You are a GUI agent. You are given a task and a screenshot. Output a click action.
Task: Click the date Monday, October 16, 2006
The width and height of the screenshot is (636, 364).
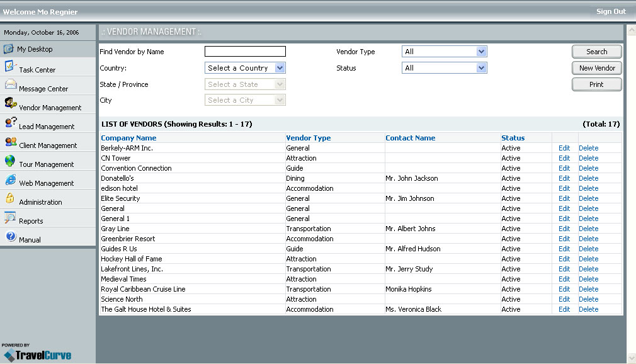click(42, 33)
